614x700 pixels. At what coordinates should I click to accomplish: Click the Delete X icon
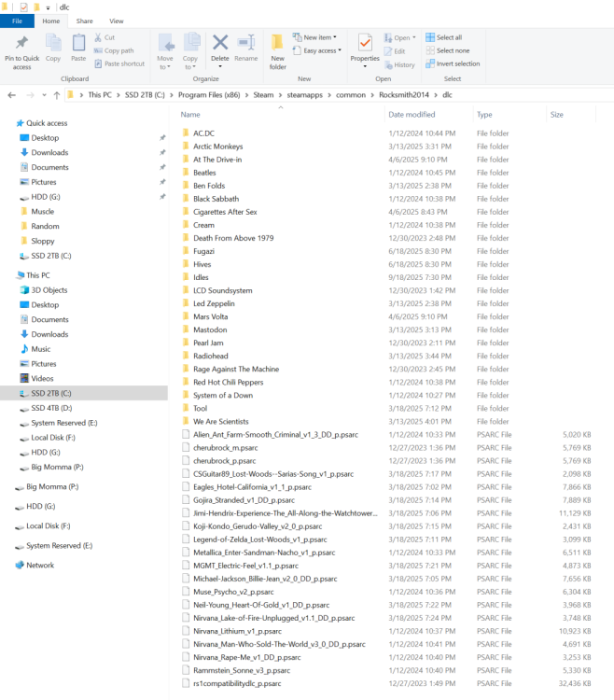click(220, 43)
